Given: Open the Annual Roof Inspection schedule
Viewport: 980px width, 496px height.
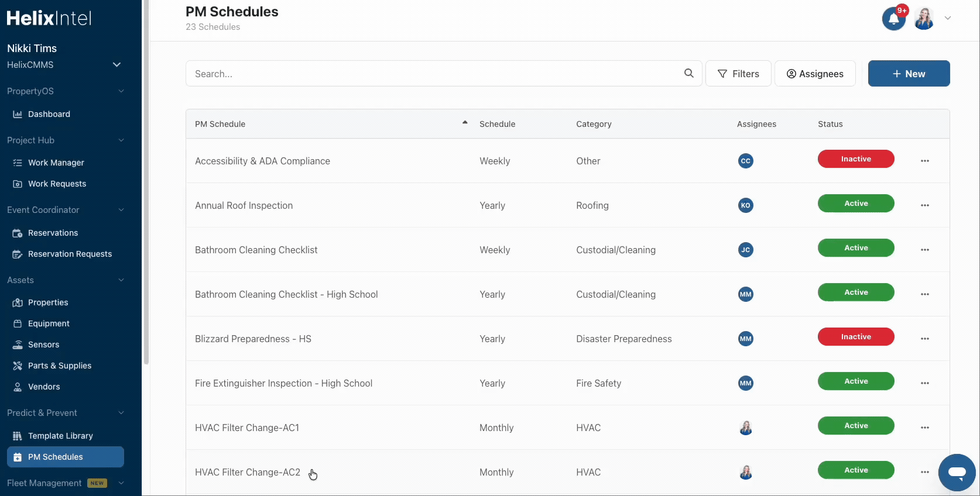Looking at the screenshot, I should tap(244, 205).
